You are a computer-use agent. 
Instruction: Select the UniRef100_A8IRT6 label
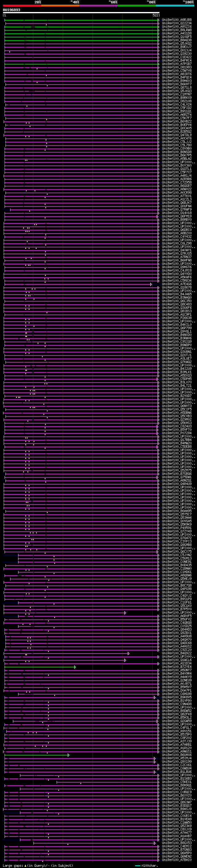tap(176, 74)
